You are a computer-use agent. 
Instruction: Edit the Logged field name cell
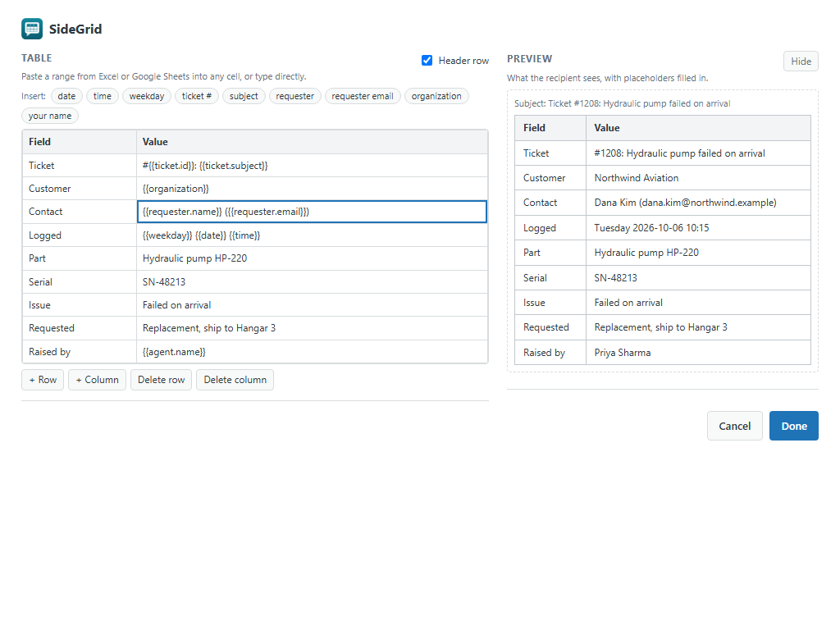(80, 235)
